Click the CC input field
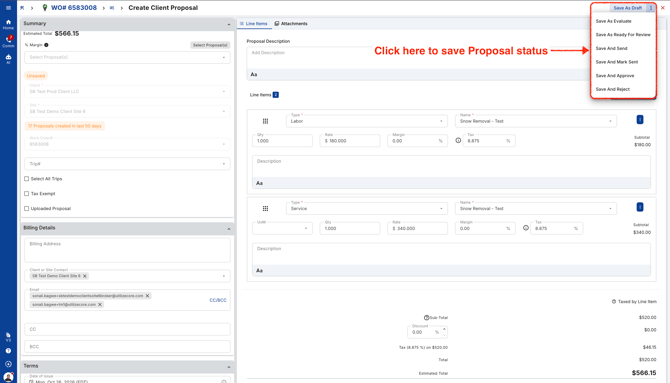The height and width of the screenshot is (383, 670). click(x=127, y=329)
